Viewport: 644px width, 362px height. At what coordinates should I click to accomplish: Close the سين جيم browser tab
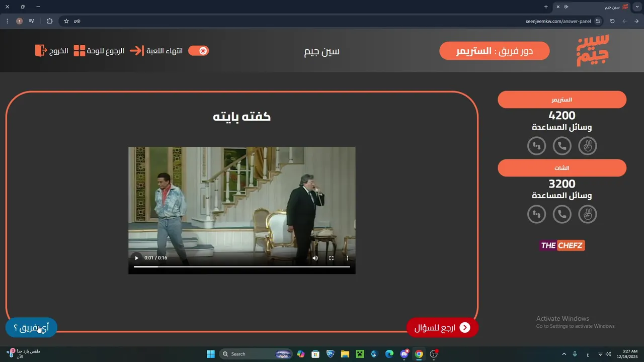pos(557,7)
